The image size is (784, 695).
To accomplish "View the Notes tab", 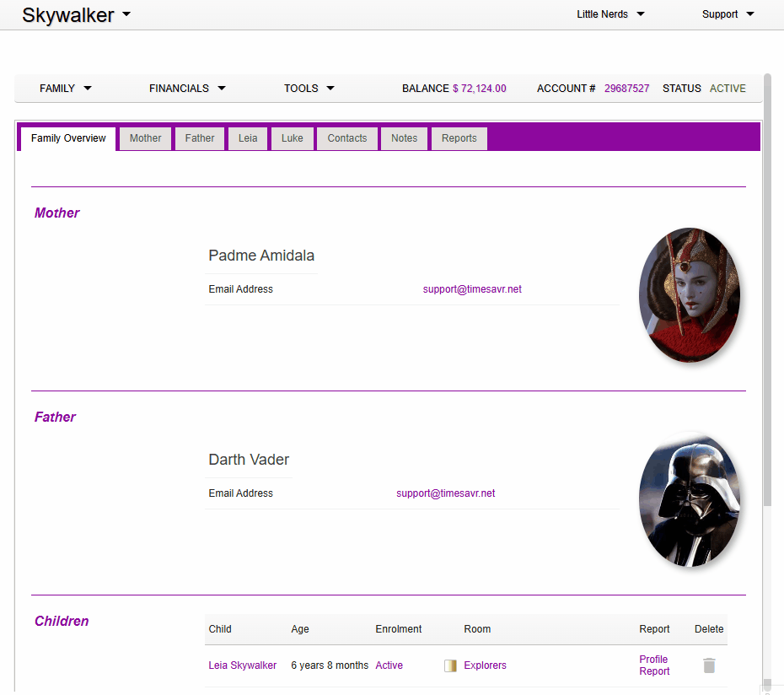I will tap(404, 138).
